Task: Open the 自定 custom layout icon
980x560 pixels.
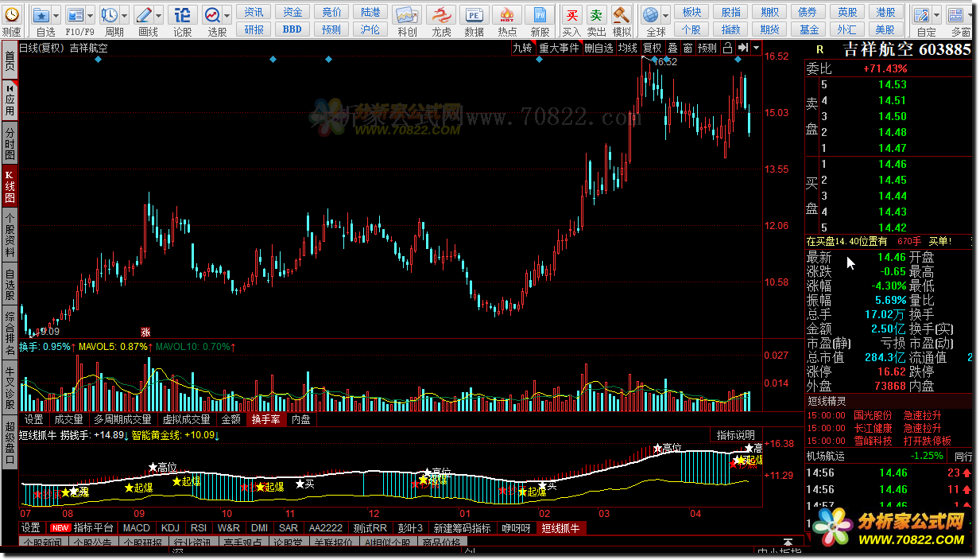Action: click(922, 14)
